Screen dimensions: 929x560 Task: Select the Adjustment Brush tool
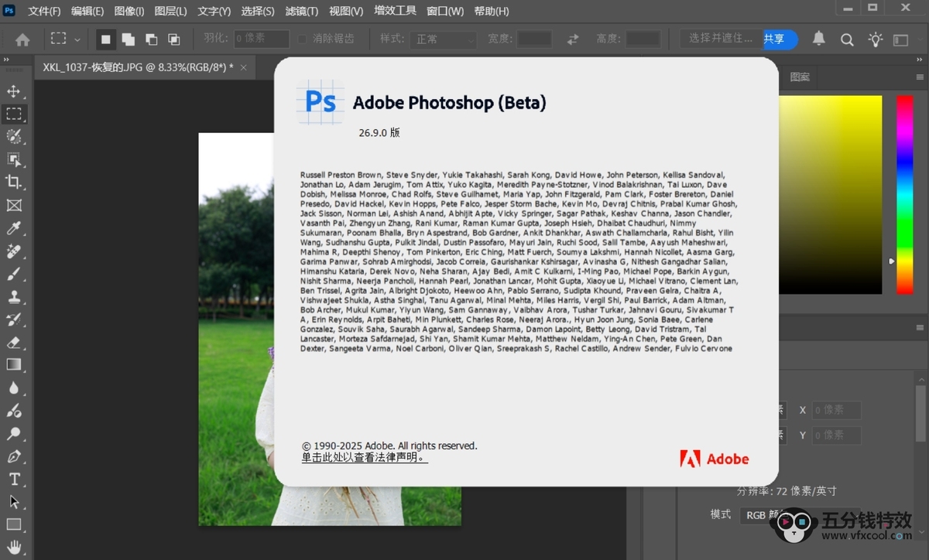tap(14, 411)
